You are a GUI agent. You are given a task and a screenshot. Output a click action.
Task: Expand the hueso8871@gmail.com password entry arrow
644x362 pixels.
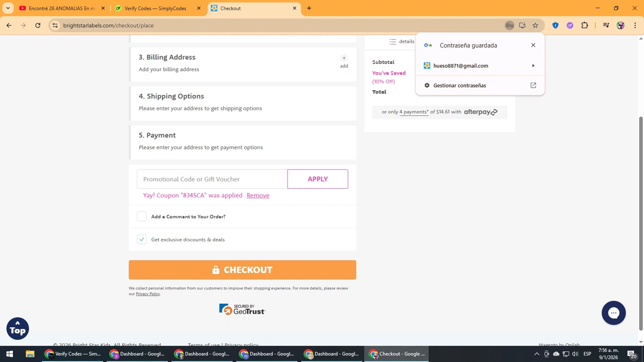pyautogui.click(x=533, y=66)
